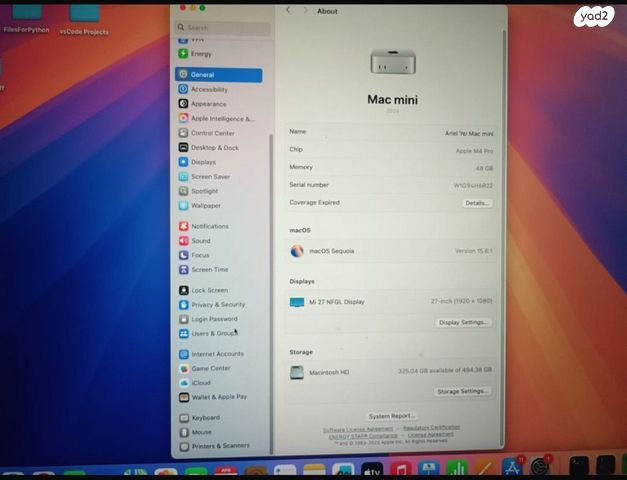Open iCloud in the sidebar

click(x=195, y=383)
